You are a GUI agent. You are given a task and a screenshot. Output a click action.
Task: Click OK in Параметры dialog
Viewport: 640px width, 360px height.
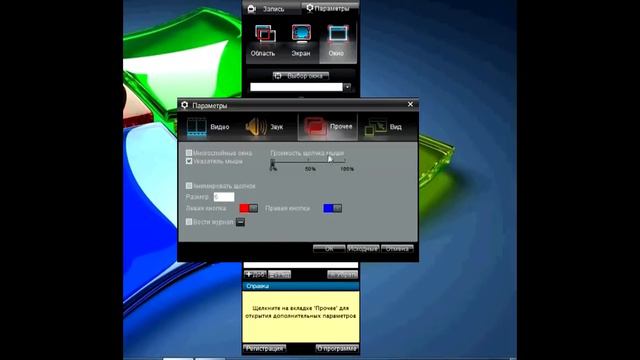[x=329, y=249]
